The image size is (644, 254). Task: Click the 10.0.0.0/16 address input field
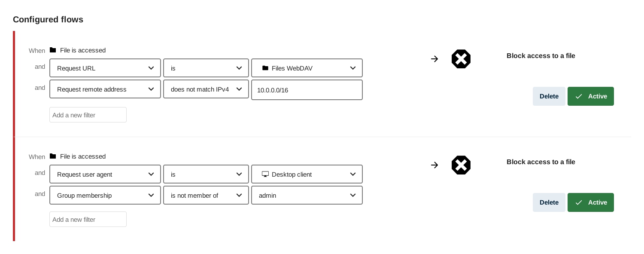pyautogui.click(x=307, y=90)
